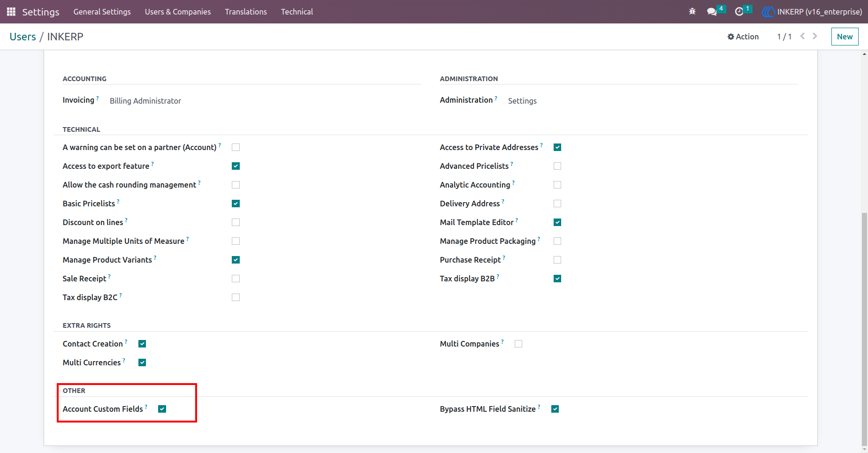Viewport: 868px width, 453px height.
Task: Enable Allow the cash rounding management
Action: tap(236, 185)
